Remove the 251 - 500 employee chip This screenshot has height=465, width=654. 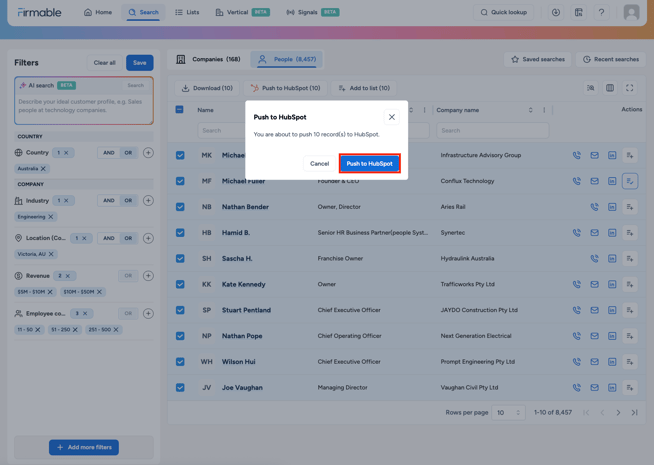[116, 329]
